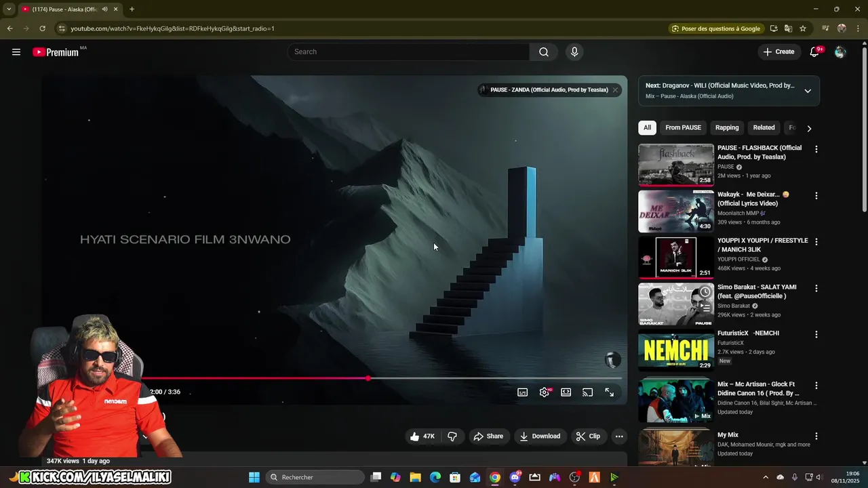
Task: Open options for Wakayk Me Deixar video
Action: 816,196
